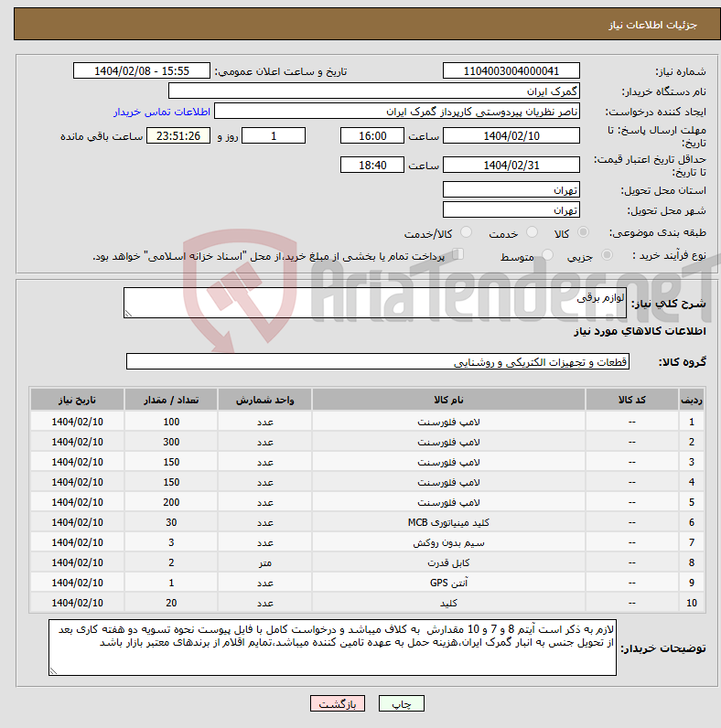The image size is (721, 728).
Task: Toggle the Islamic treasury payment checkbox
Action: [458, 254]
